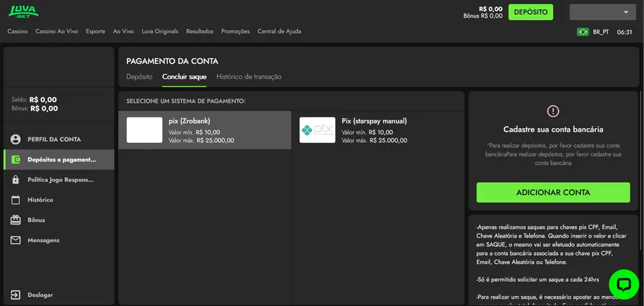The image size is (644, 306).
Task: Choose Pix (starspay manual) payment system
Action: click(x=378, y=130)
